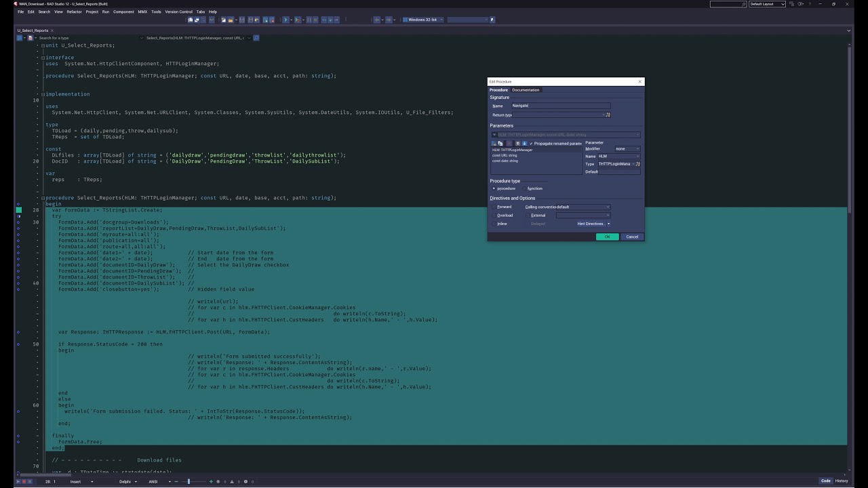The height and width of the screenshot is (488, 868).
Task: Open the Version Control menu
Action: [x=178, y=12]
